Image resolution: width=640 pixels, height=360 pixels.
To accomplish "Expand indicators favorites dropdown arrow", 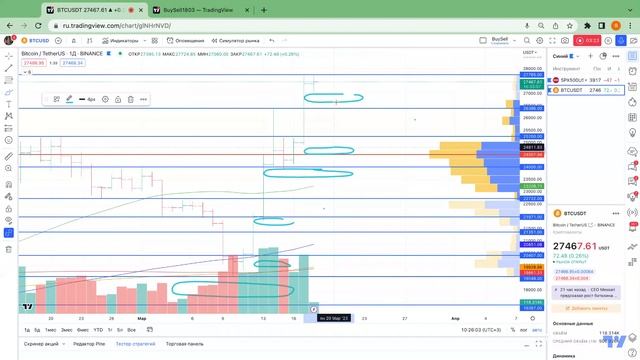I will coord(145,40).
